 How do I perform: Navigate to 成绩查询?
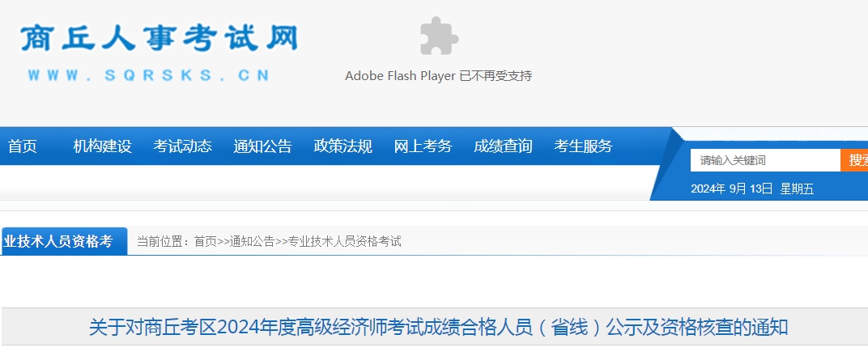(x=503, y=146)
